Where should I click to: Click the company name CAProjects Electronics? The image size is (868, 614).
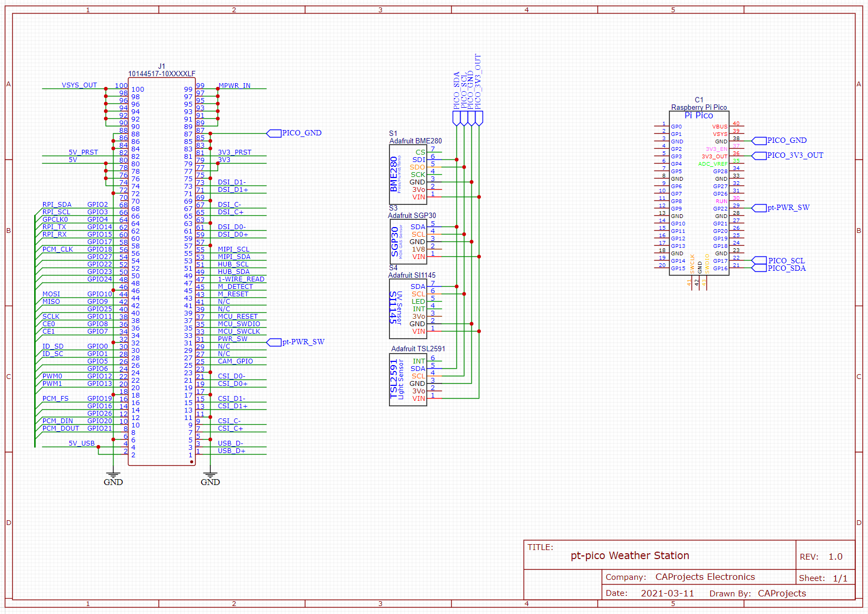705,577
